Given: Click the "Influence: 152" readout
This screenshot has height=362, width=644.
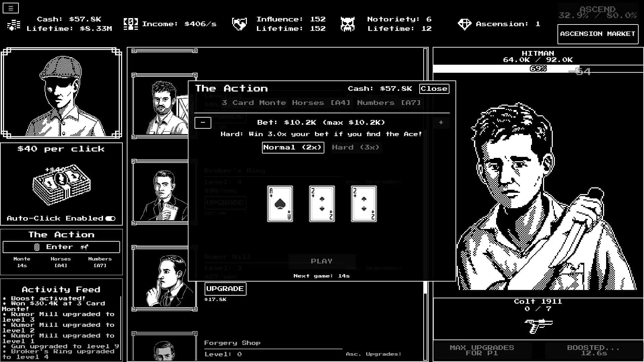Looking at the screenshot, I should point(291,19).
